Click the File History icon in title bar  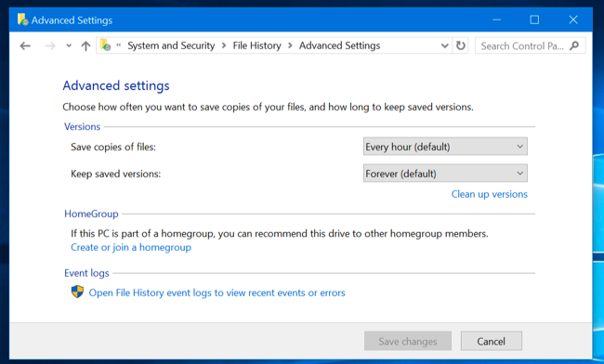[22, 19]
